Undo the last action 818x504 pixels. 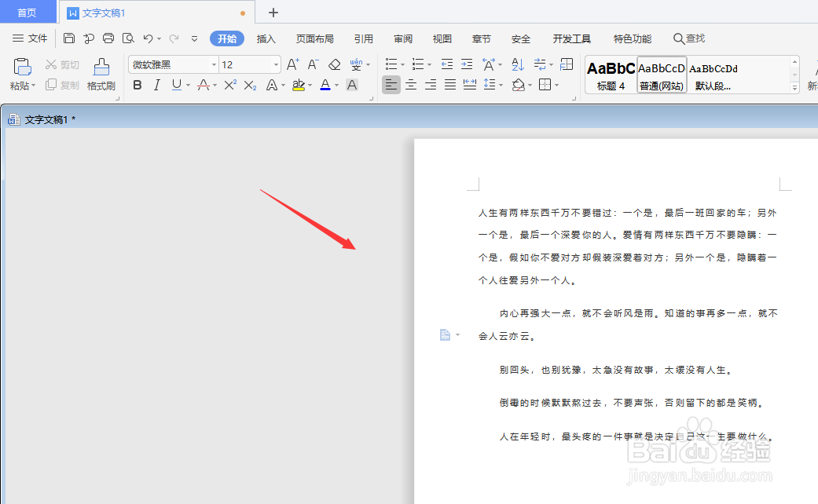pyautogui.click(x=149, y=38)
